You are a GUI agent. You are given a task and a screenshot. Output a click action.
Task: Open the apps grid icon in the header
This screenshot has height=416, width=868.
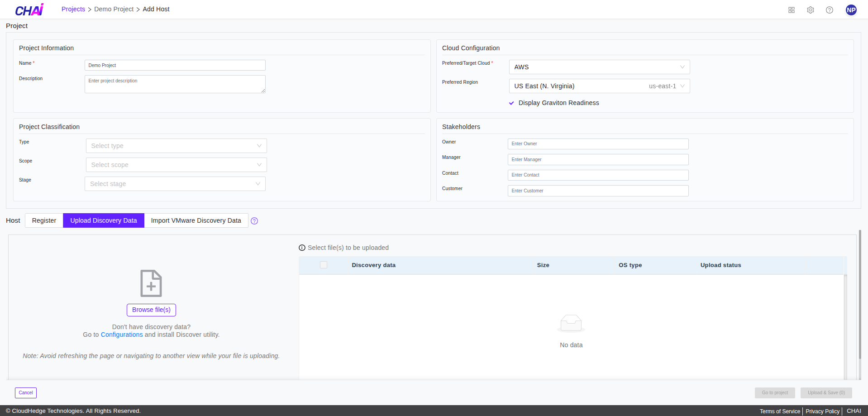click(x=792, y=10)
